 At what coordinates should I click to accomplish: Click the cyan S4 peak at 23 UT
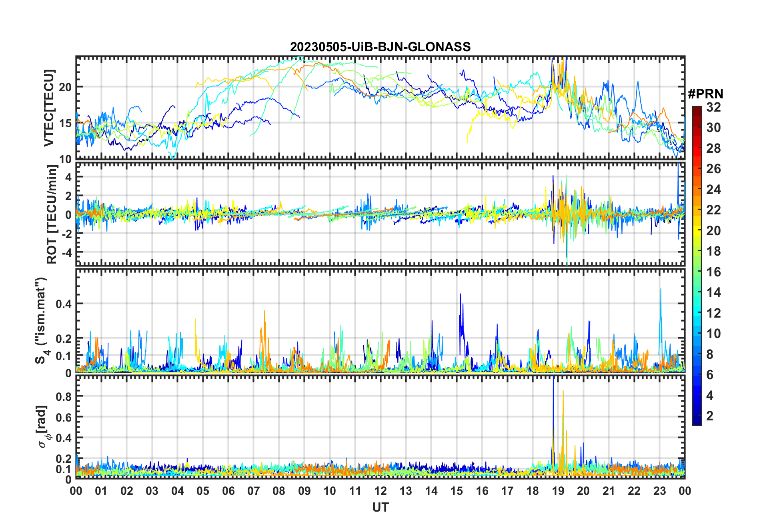pyautogui.click(x=660, y=290)
